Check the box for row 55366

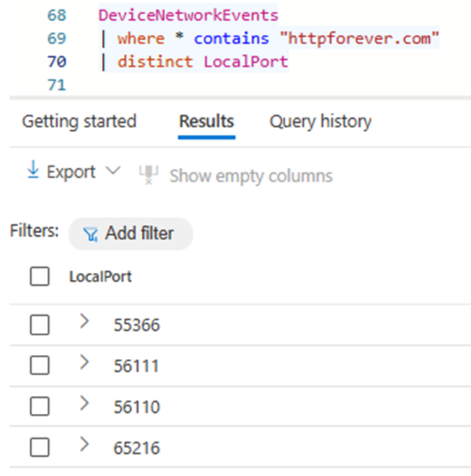click(39, 325)
